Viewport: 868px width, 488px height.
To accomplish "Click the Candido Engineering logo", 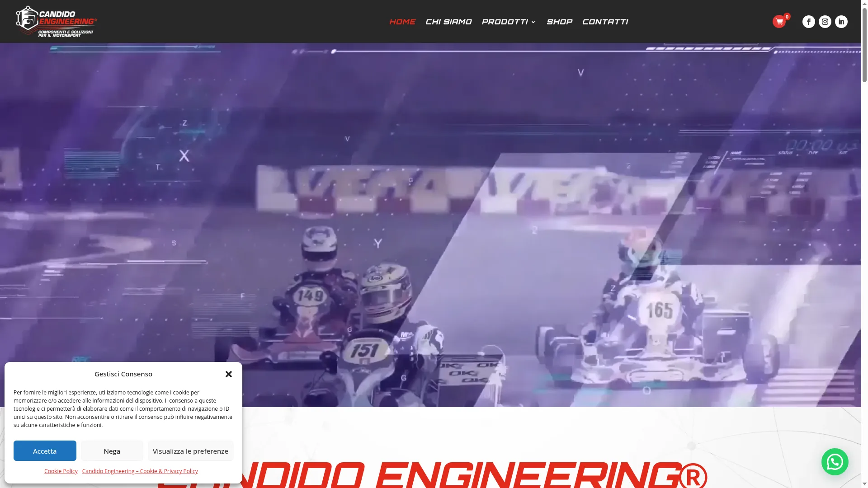I will tap(56, 21).
